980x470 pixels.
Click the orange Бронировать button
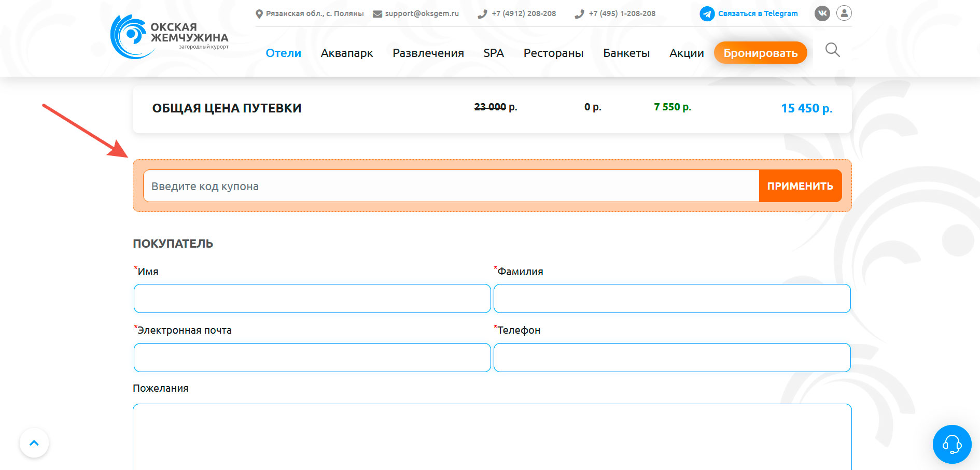click(761, 53)
